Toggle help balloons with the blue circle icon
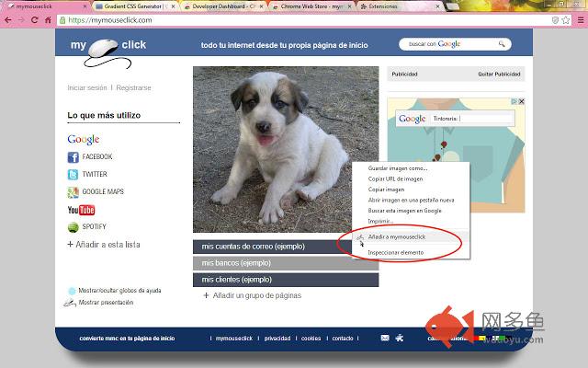Image resolution: width=588 pixels, height=368 pixels. pos(72,291)
